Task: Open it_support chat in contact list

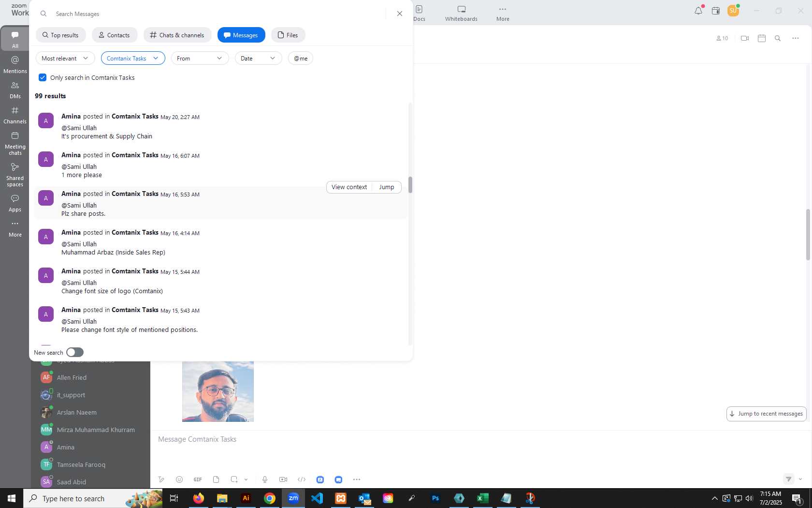Action: (91, 395)
